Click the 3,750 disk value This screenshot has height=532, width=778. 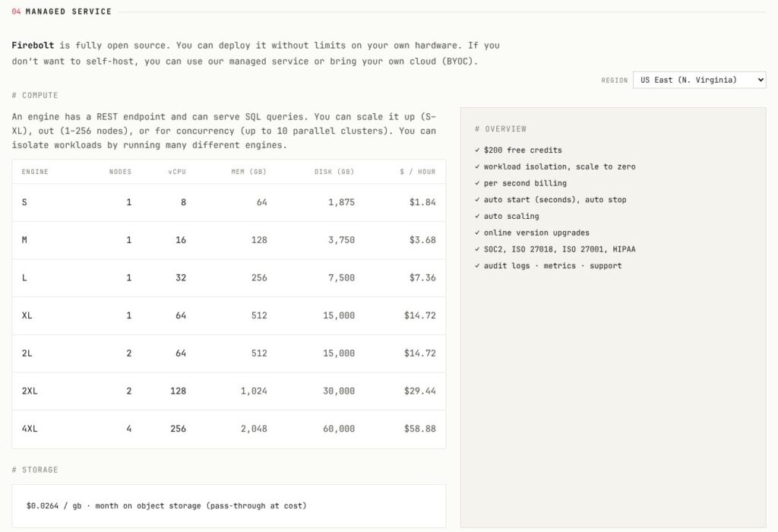point(341,239)
